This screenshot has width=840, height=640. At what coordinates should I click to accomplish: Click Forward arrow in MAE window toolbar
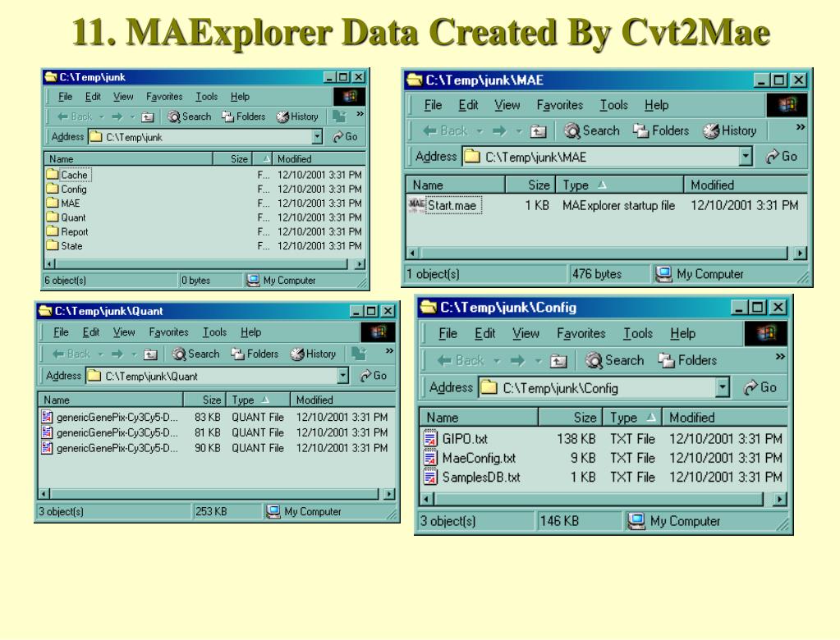pos(499,130)
